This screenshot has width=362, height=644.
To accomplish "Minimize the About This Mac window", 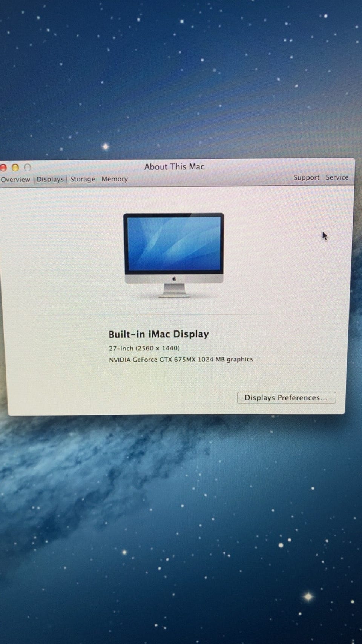I will pos(15,168).
